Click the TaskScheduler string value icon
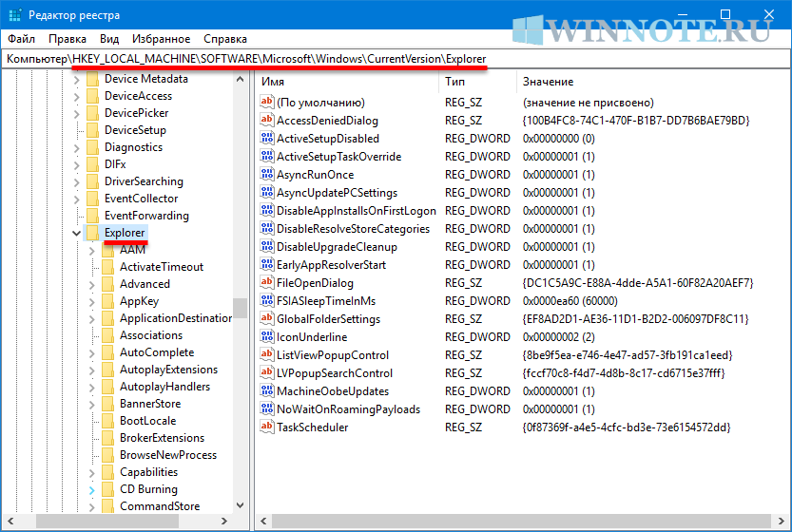The image size is (792, 532). (266, 427)
